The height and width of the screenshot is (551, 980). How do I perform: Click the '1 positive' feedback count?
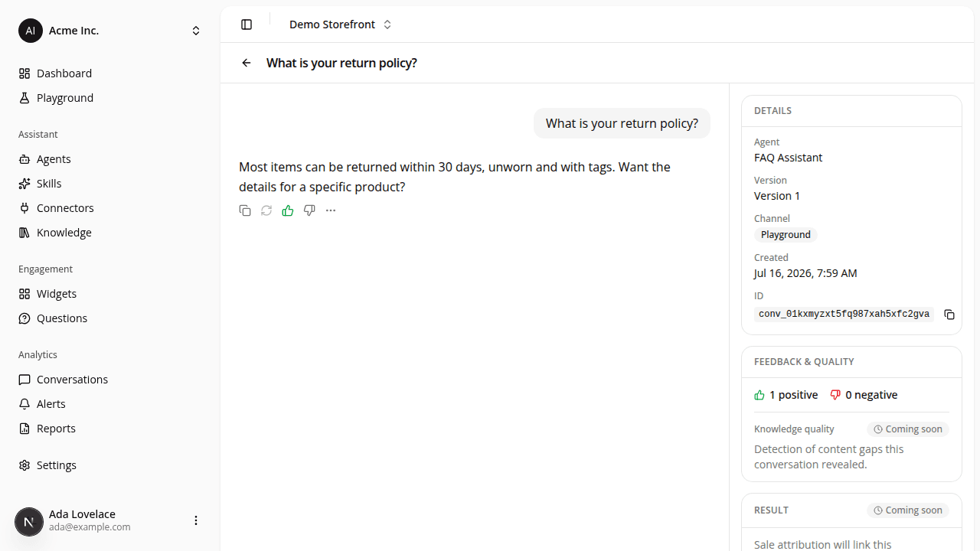pos(786,395)
